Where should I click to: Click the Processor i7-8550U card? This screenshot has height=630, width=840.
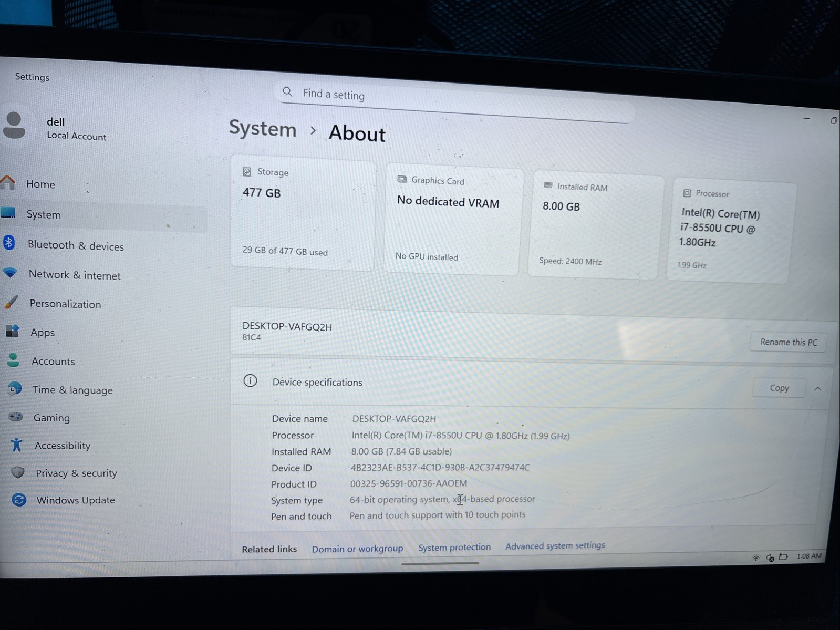pyautogui.click(x=731, y=231)
